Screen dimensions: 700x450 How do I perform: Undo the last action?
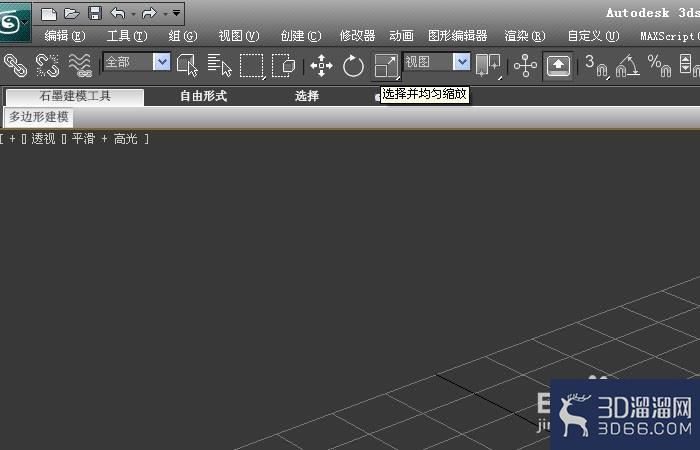coord(117,14)
